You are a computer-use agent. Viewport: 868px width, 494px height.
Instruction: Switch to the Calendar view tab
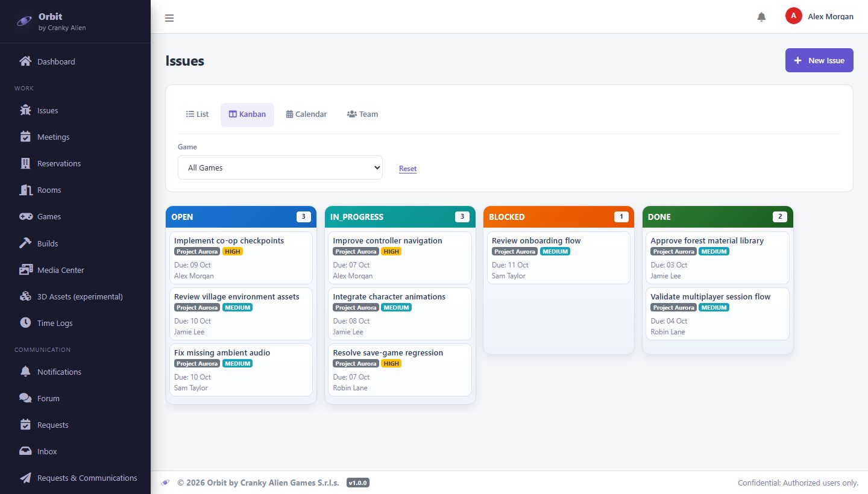306,114
